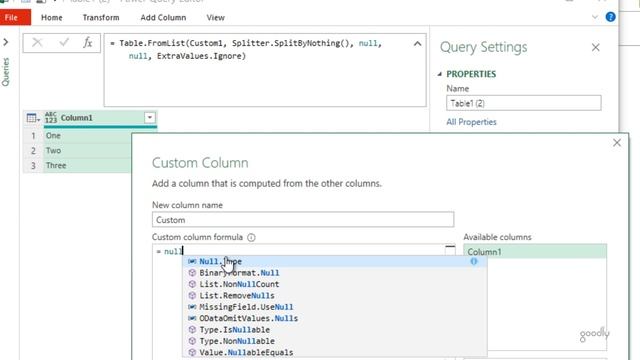Click the vertical Queries pane label
640x360 pixels.
point(6,72)
